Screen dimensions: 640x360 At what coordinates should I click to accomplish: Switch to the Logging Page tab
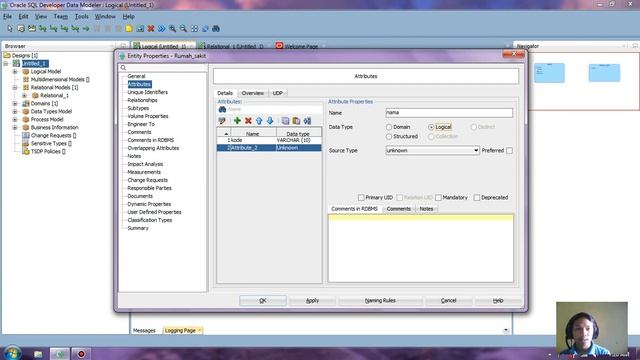(182, 330)
